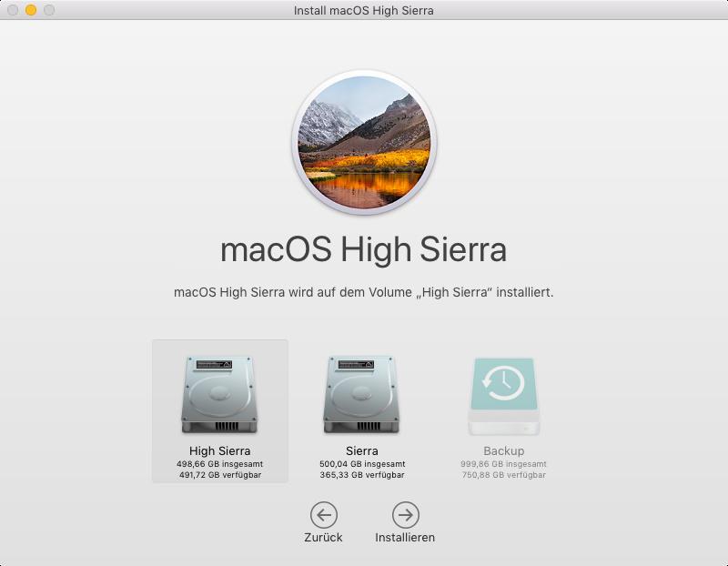Pick the Backup Time Machine drive icon
This screenshot has height=566, width=728.
click(x=504, y=396)
